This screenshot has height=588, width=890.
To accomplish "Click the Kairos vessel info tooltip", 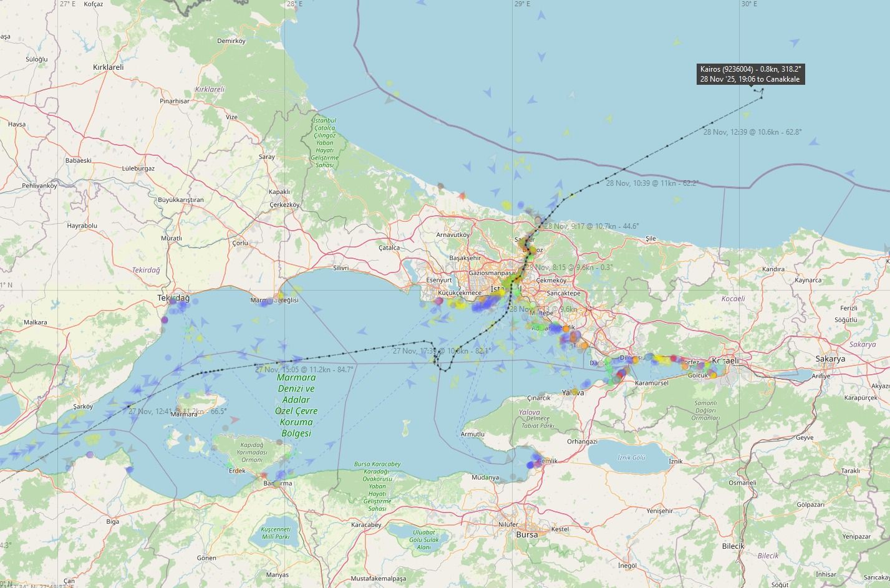I will coord(750,74).
